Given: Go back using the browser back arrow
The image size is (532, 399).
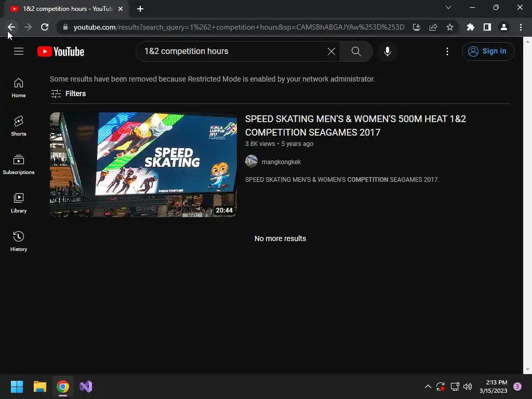Looking at the screenshot, I should pos(11,27).
